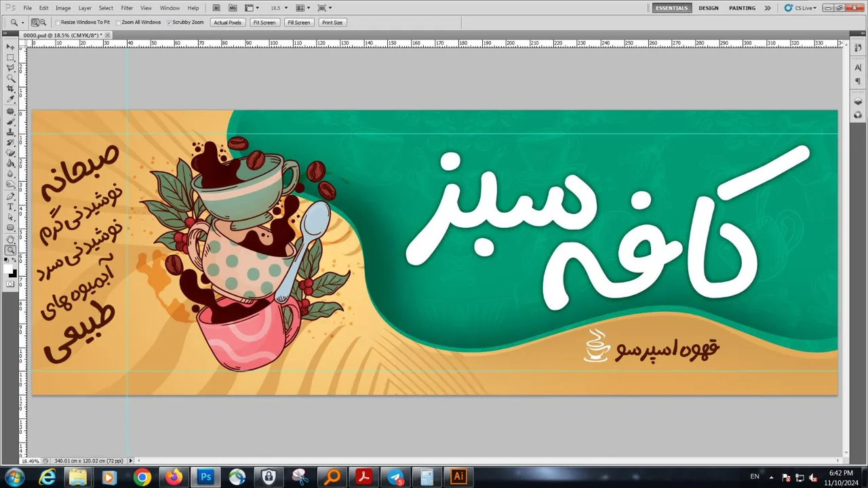Click the Fit Screen button
This screenshot has height=488, width=868.
pyautogui.click(x=264, y=22)
